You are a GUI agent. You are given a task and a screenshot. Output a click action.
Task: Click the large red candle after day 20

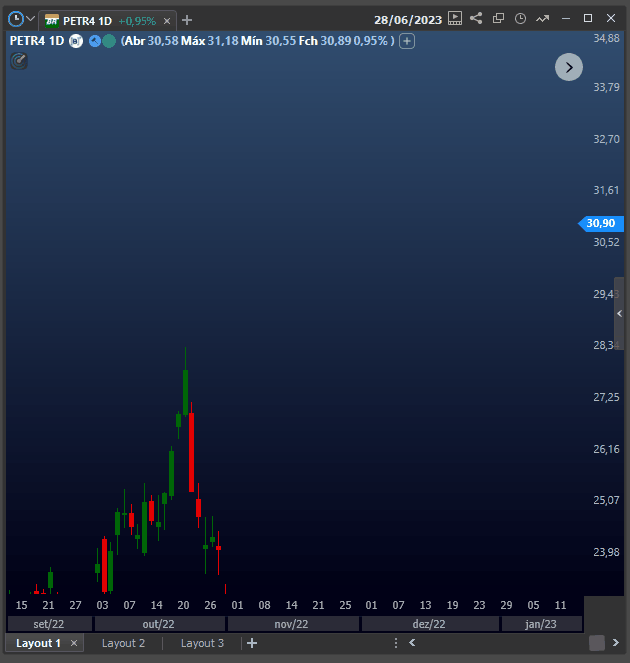[x=192, y=452]
